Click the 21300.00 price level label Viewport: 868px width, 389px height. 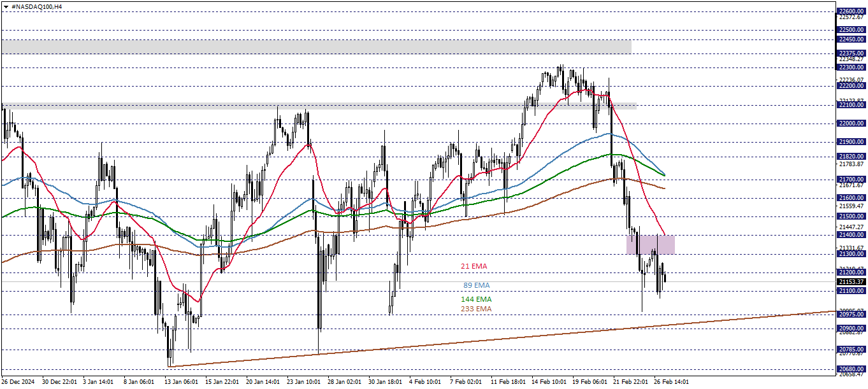852,253
